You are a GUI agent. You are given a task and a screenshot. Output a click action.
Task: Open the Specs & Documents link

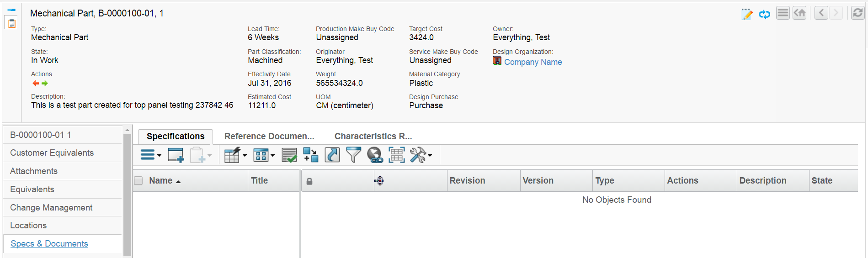(x=49, y=244)
